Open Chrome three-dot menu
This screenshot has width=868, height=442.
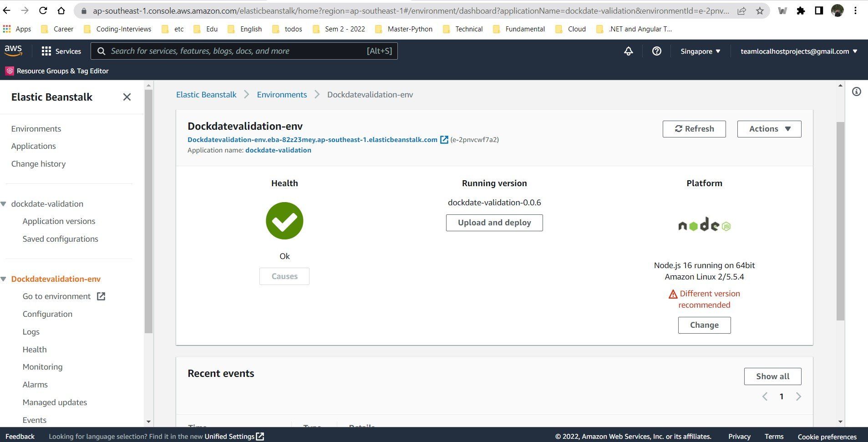(855, 10)
